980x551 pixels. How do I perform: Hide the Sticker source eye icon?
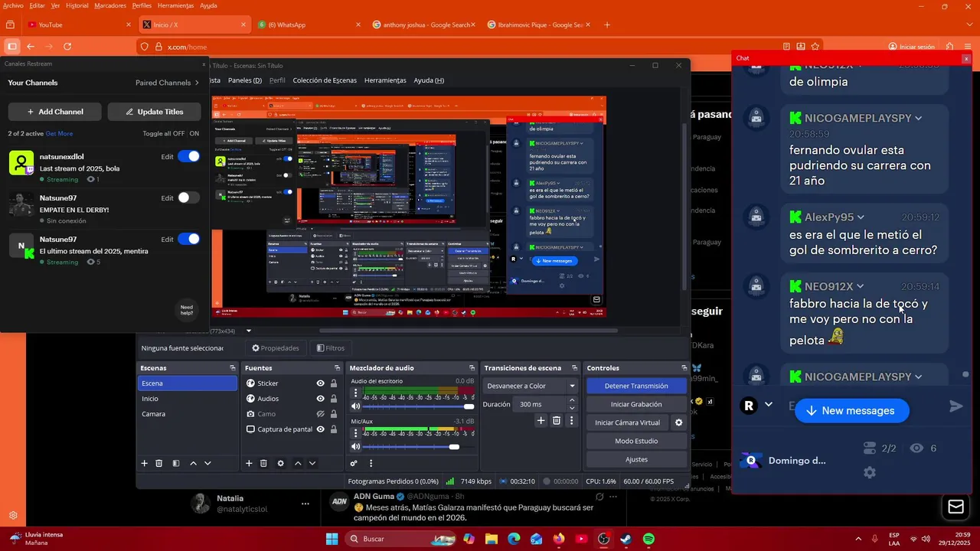coord(321,383)
